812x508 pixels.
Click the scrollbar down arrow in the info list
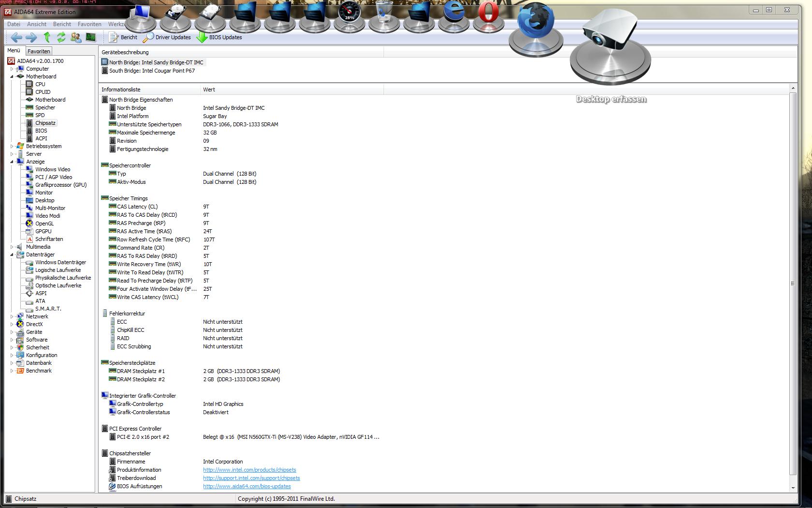(793, 488)
